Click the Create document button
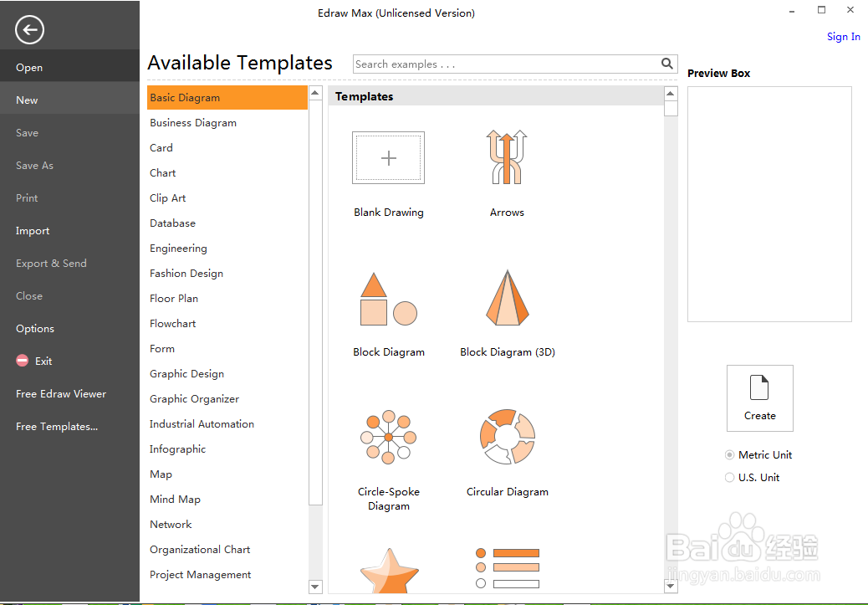The height and width of the screenshot is (605, 868). click(759, 397)
